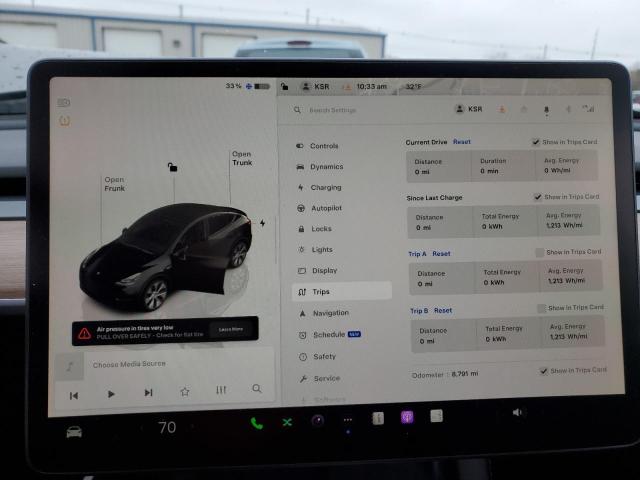Uncheck Odometer Show in Trips Card
The height and width of the screenshot is (480, 640).
pyautogui.click(x=544, y=371)
